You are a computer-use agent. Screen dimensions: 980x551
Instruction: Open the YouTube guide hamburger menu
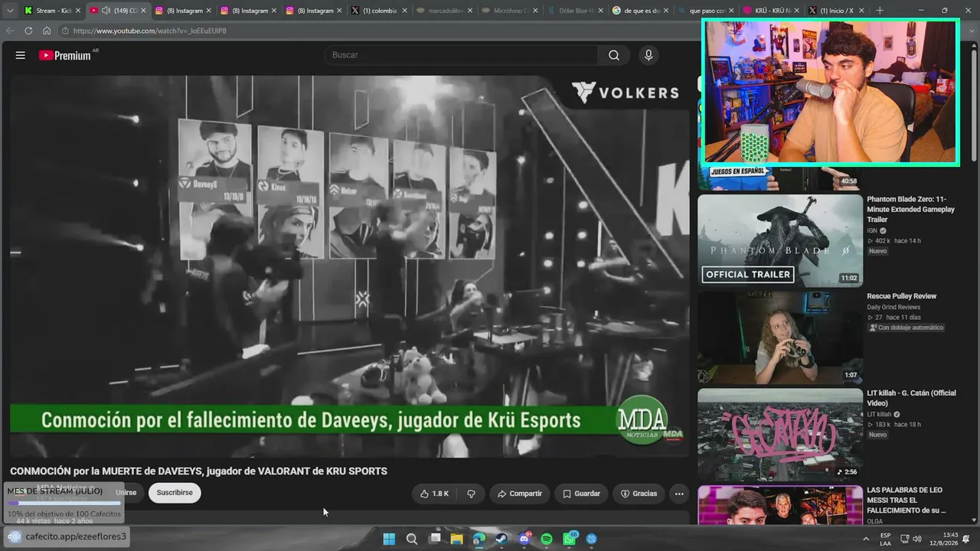point(21,55)
